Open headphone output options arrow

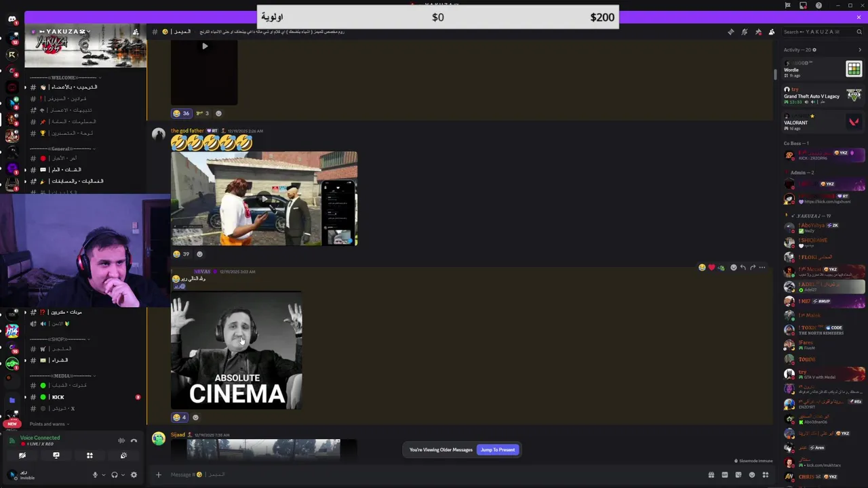(123, 475)
